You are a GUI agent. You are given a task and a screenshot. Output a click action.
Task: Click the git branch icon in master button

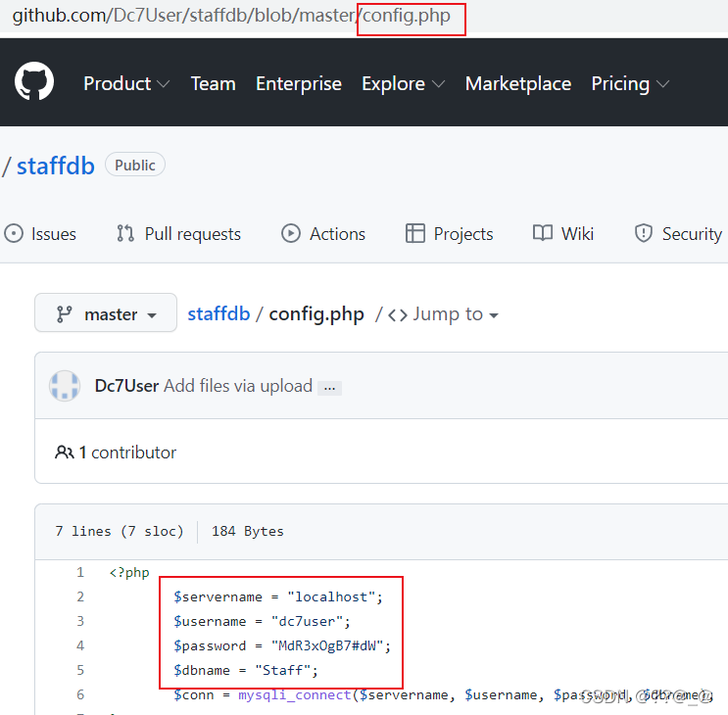64,314
